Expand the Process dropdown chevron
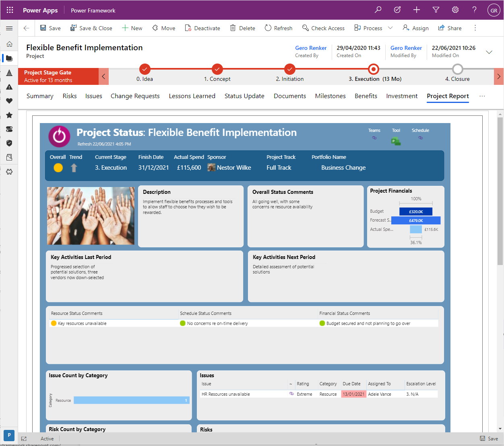The height and width of the screenshot is (446, 504). click(390, 28)
